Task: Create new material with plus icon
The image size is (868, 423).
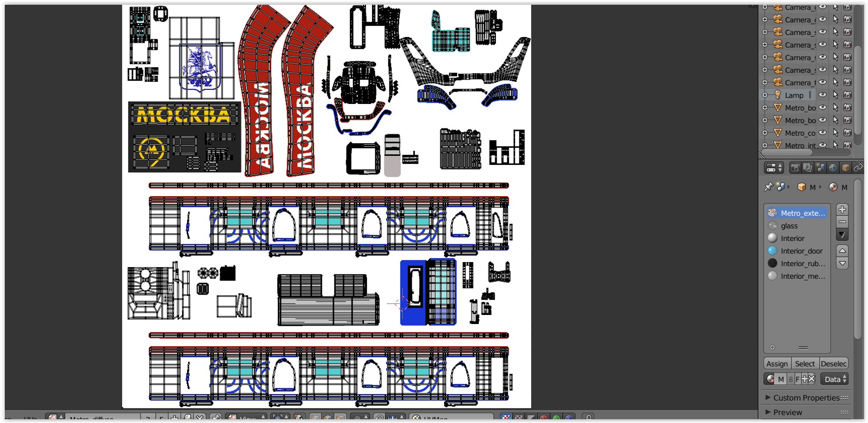Action: click(x=804, y=379)
